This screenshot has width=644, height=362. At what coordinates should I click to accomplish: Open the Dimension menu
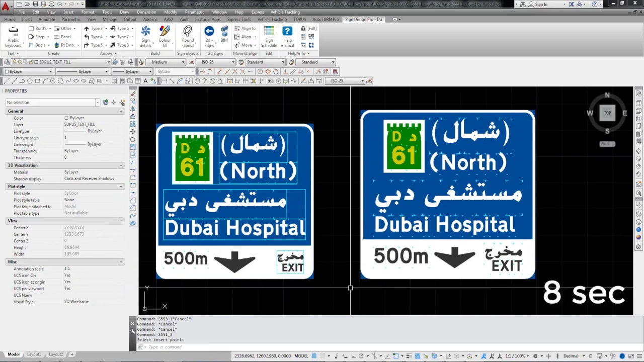[x=146, y=12]
